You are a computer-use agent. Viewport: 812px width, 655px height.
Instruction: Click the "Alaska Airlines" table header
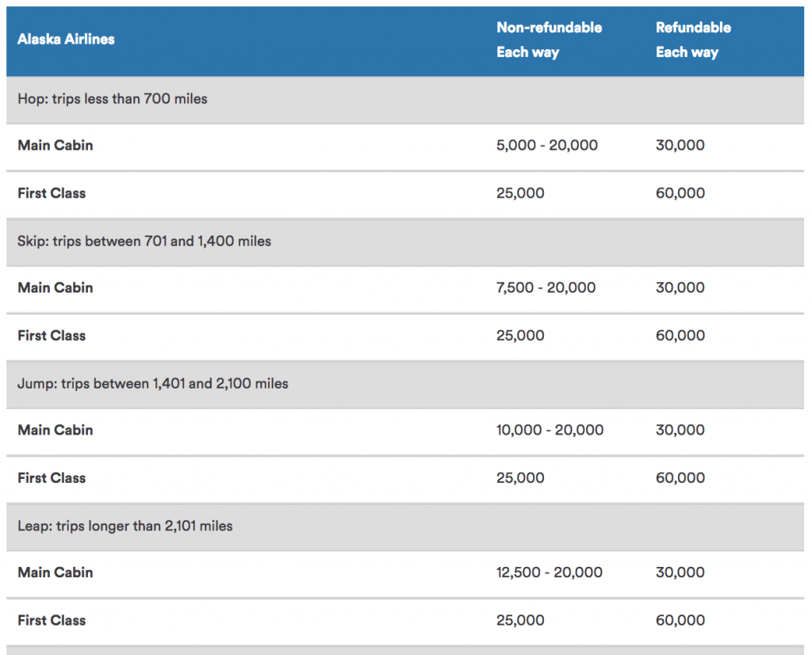click(x=66, y=39)
